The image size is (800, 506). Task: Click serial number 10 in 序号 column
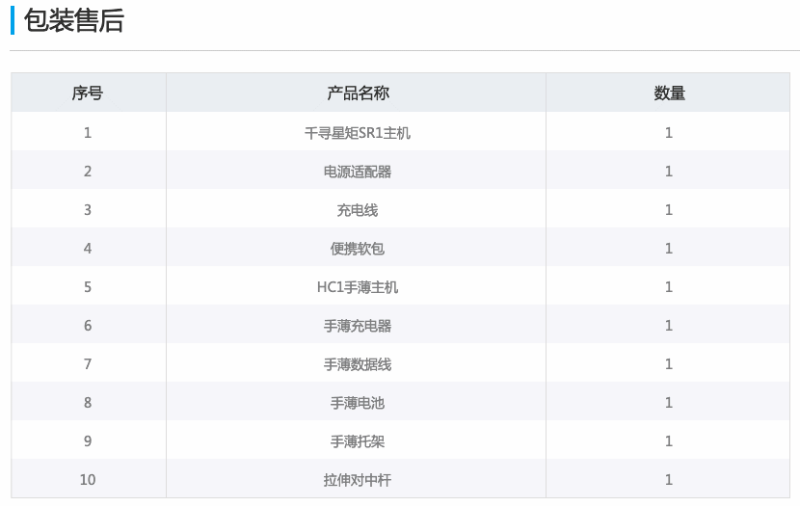[88, 480]
